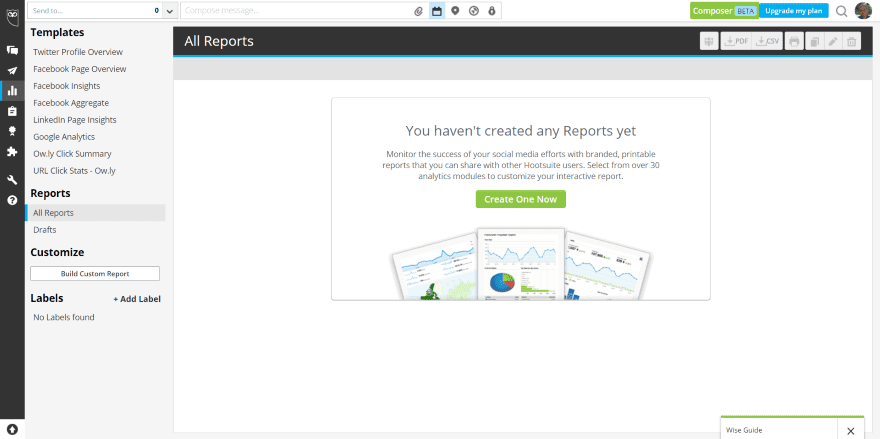Click the attach media paperclip icon
This screenshot has width=880, height=439.
pos(418,11)
